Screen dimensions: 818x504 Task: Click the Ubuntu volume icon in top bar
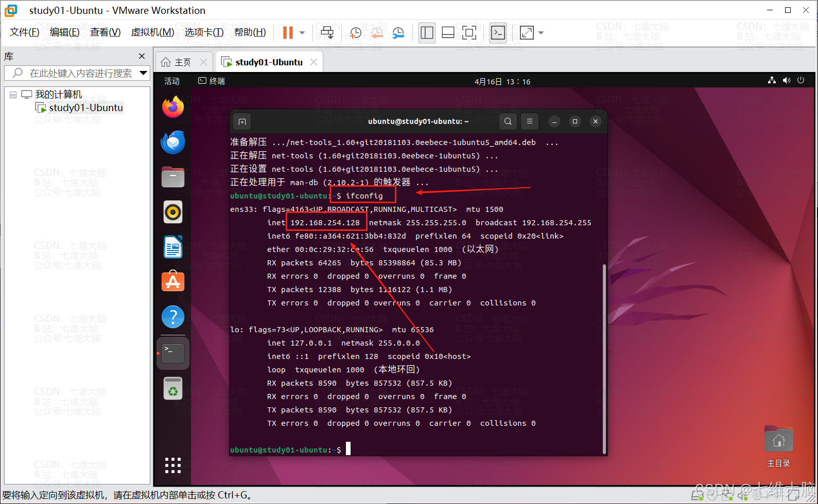(786, 80)
